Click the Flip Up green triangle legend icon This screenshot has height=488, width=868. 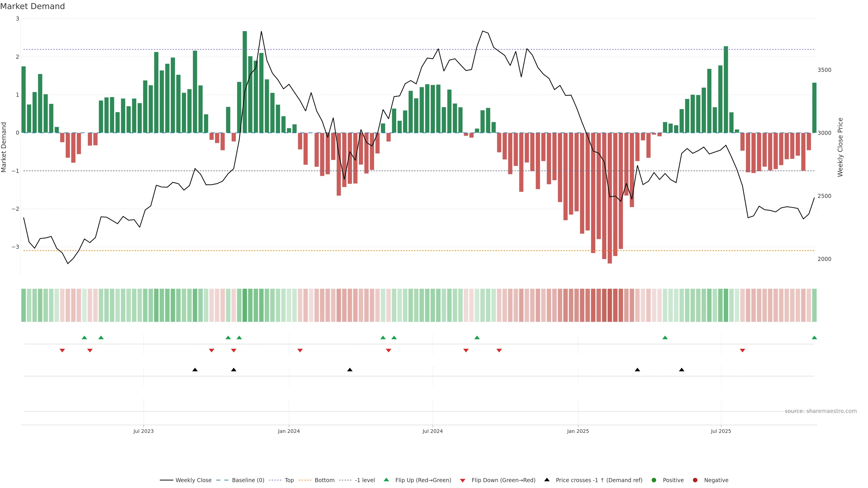[386, 480]
